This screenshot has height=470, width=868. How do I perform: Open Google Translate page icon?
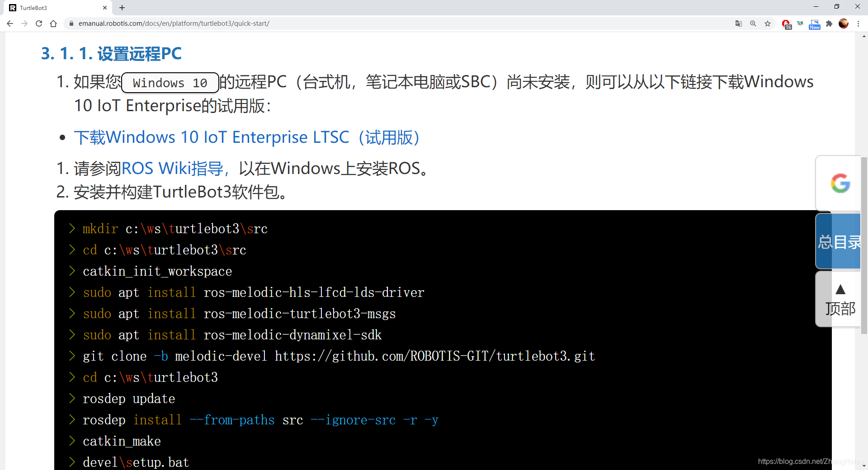739,23
